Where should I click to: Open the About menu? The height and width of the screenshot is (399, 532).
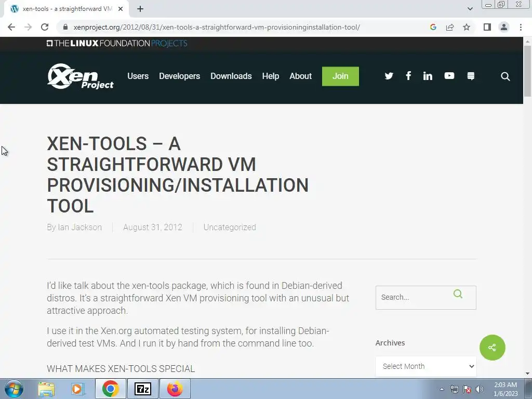click(300, 76)
